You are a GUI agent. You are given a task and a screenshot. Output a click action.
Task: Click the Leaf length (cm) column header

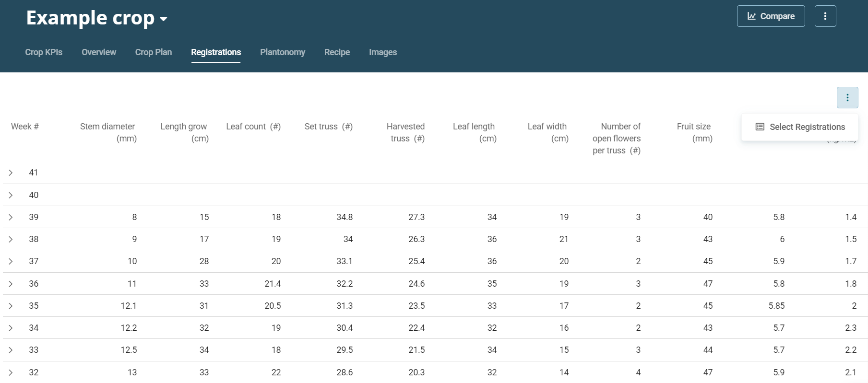[475, 132]
